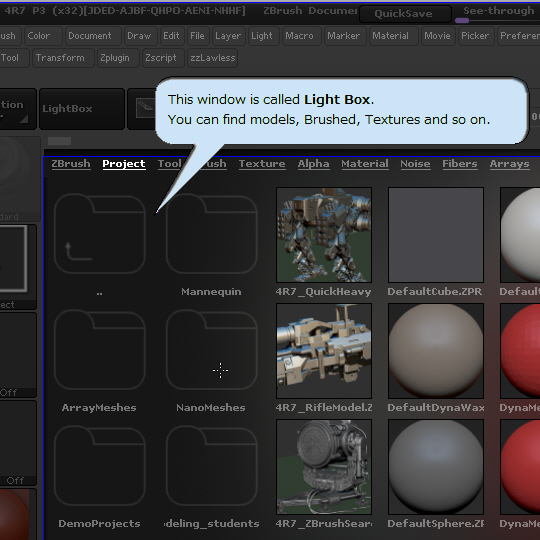Open the Transform menu
This screenshot has height=540, width=540.
click(x=63, y=58)
